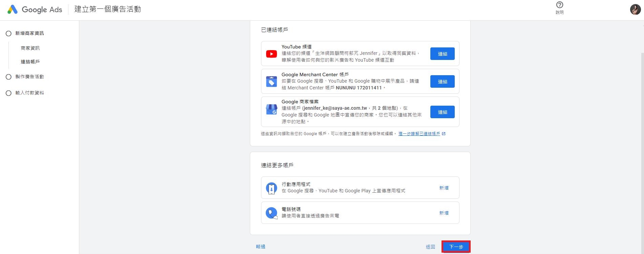Click the YouTube channel icon
The width and height of the screenshot is (644, 254).
coord(271,54)
